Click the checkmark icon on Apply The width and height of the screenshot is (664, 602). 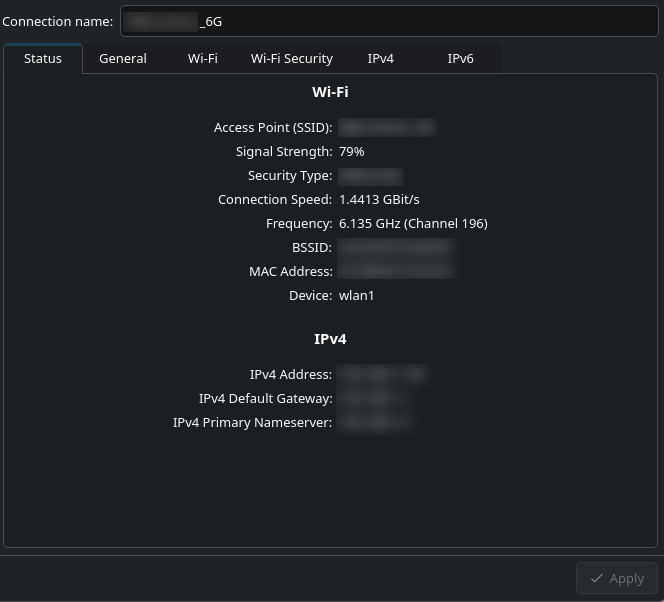point(597,578)
